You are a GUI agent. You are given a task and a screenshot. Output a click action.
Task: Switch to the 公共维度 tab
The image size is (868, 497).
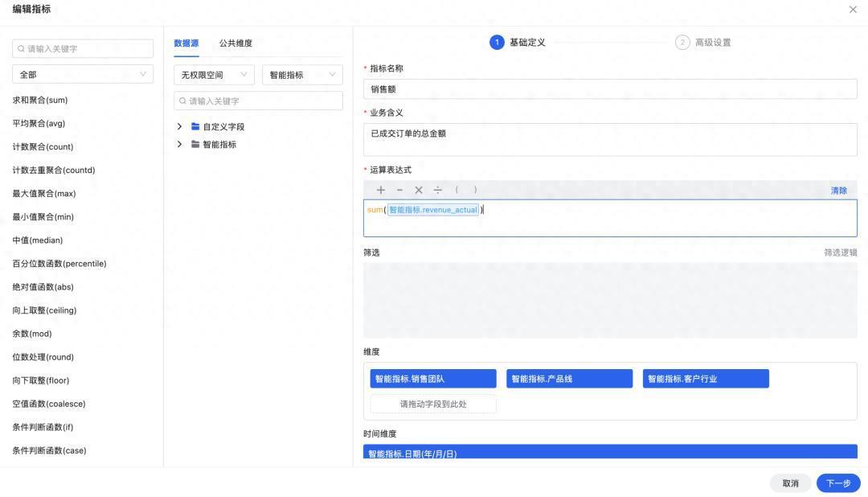point(235,43)
